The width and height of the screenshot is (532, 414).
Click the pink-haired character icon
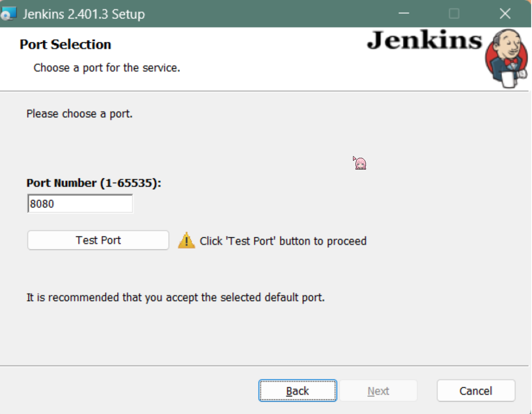pyautogui.click(x=360, y=163)
